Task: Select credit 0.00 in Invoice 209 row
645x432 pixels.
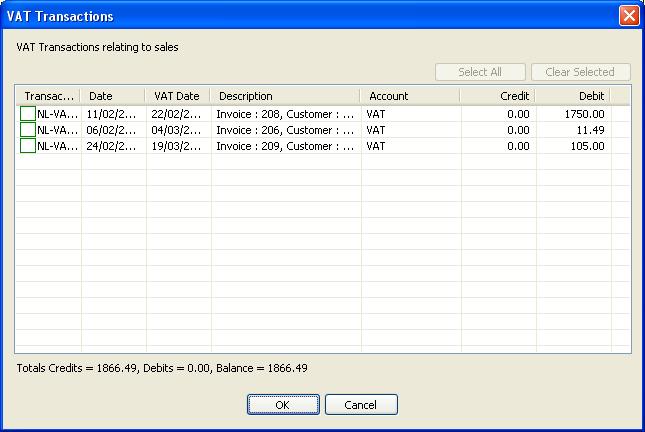Action: tap(499, 146)
